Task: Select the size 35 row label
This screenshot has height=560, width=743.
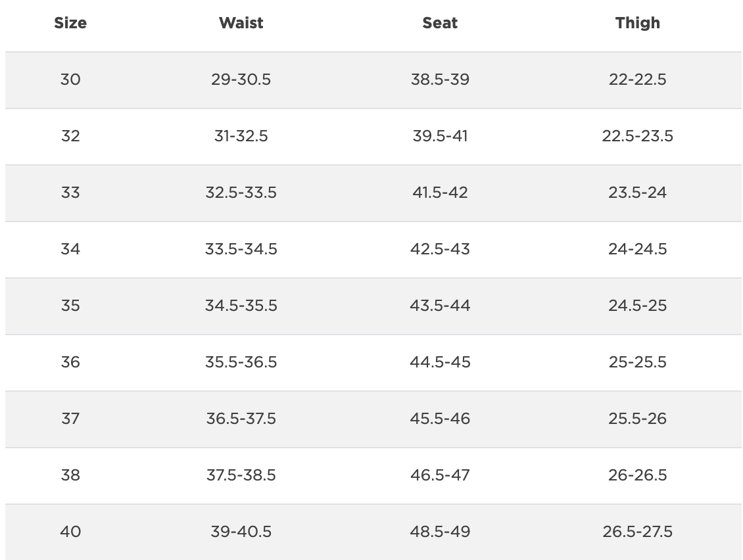Action: coord(70,306)
